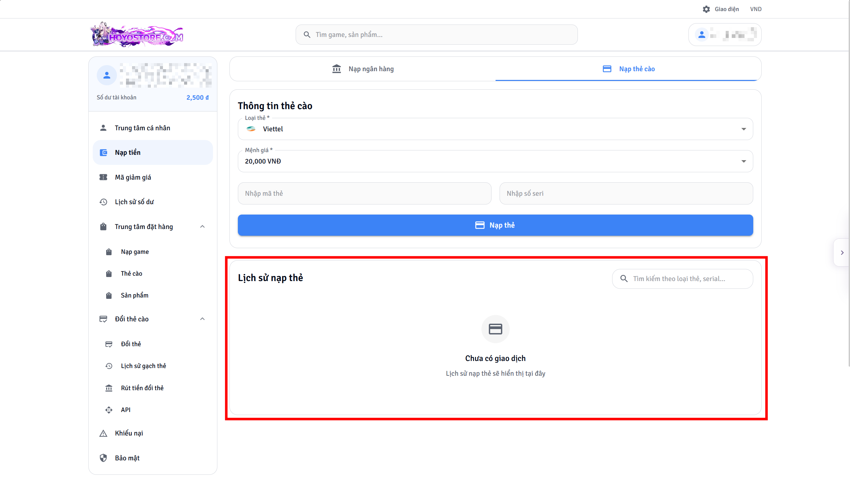850x504 pixels.
Task: Click the Giao diện settings gear icon
Action: 706,9
